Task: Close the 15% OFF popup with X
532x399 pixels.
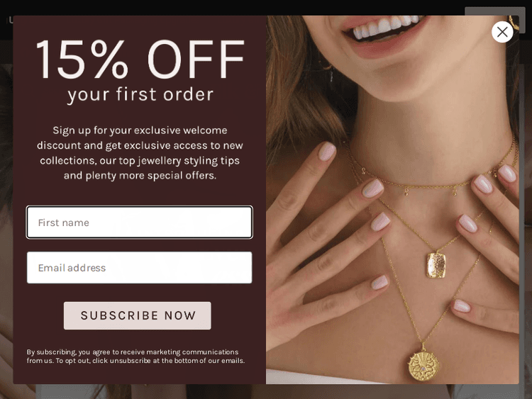Action: click(502, 32)
